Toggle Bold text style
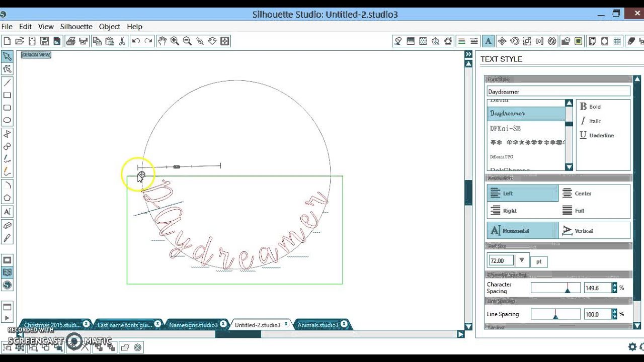The width and height of the screenshot is (644, 362). coord(590,107)
